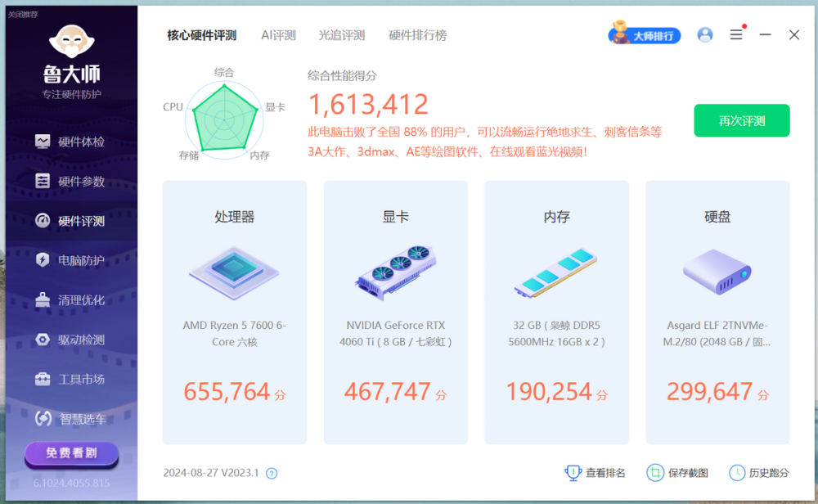The image size is (818, 504).
Task: Click the purple 免费看剧 button
Action: click(x=71, y=453)
